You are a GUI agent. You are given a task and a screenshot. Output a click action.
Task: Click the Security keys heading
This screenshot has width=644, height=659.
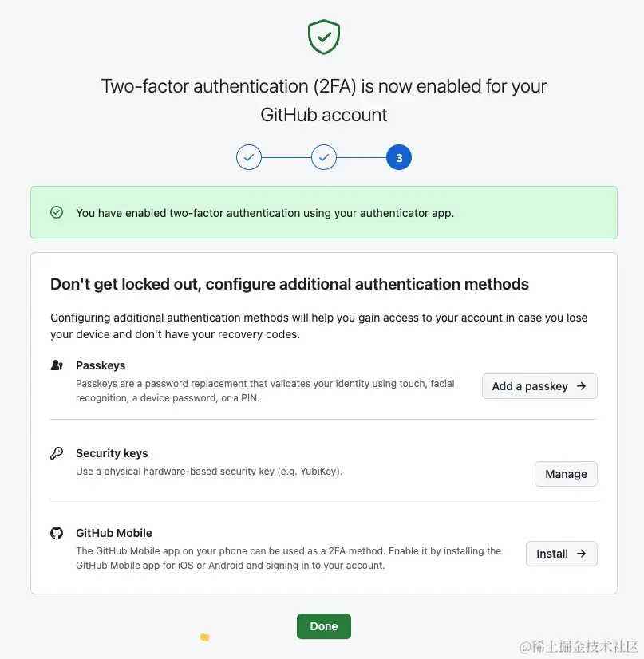[112, 453]
